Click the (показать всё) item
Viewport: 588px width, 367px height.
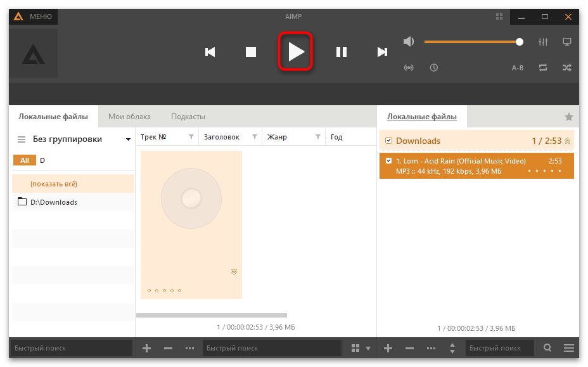coord(54,184)
